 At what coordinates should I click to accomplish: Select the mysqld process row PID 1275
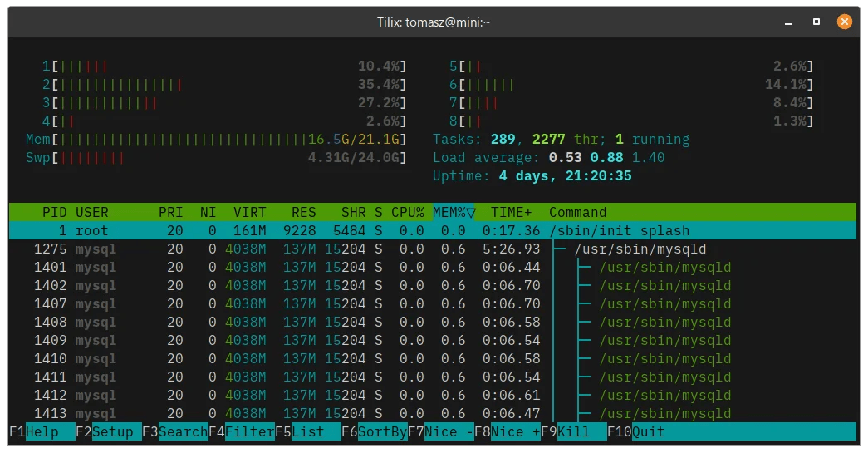433,249
